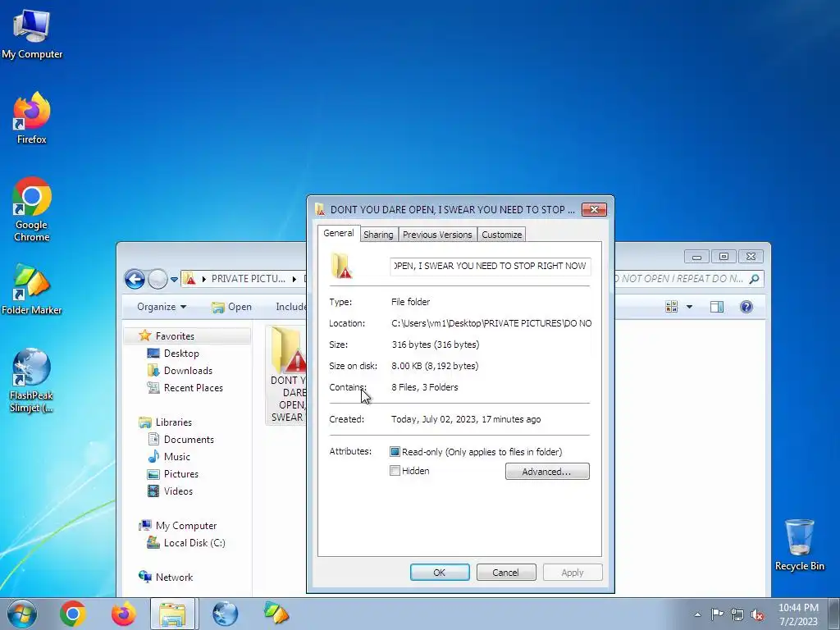The height and width of the screenshot is (630, 840).
Task: Open Videos library
Action: point(178,491)
